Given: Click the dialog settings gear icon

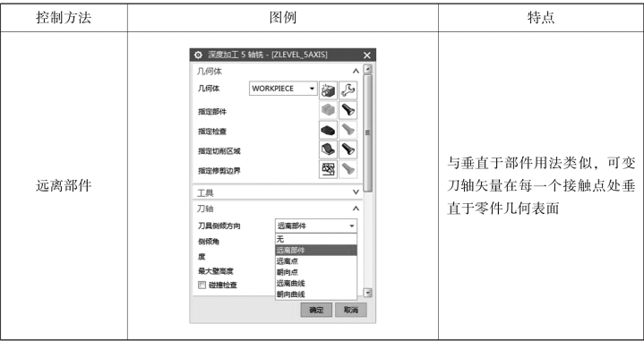Looking at the screenshot, I should [x=198, y=55].
